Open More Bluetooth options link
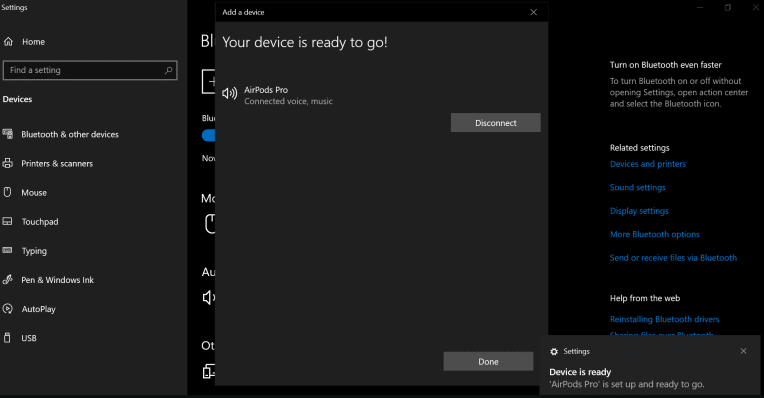The width and height of the screenshot is (764, 398). click(654, 234)
